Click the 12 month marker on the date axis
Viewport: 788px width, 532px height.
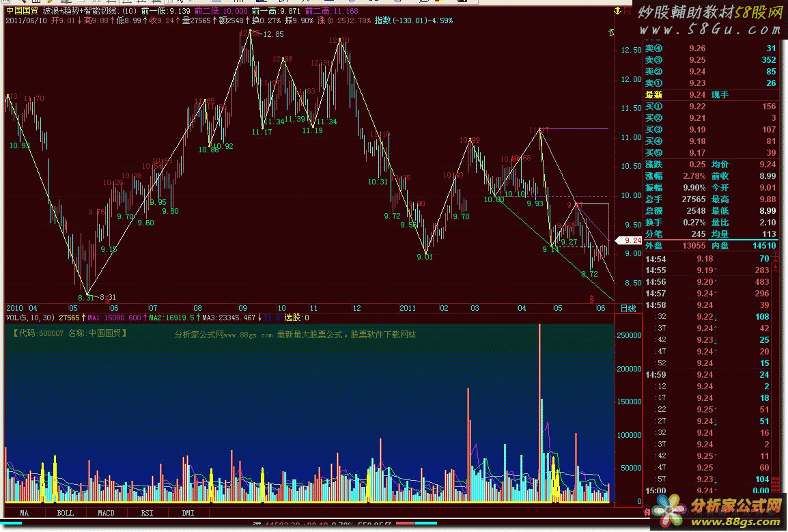[356, 308]
